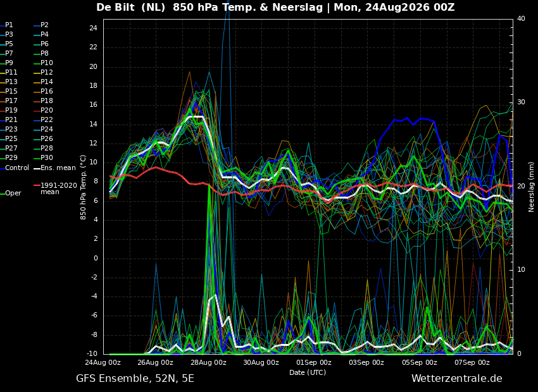
Task: Click the '24' temperature axis tick label
Action: (93, 28)
